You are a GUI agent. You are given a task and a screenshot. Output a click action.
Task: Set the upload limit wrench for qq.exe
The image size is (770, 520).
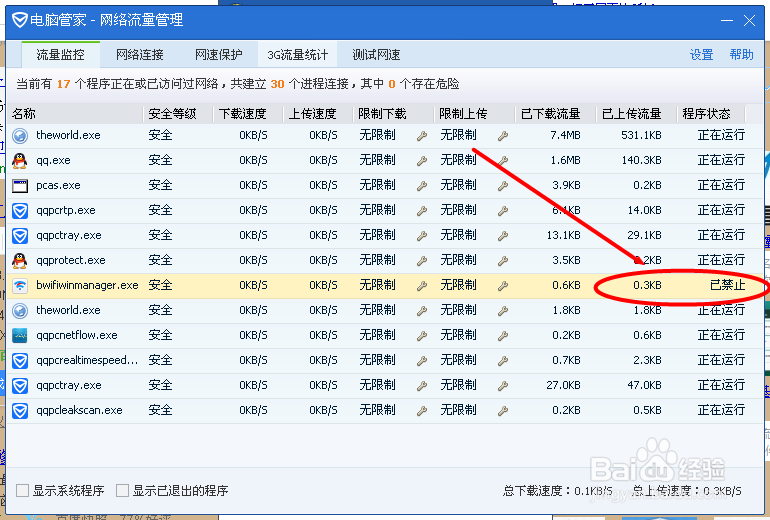coord(502,161)
